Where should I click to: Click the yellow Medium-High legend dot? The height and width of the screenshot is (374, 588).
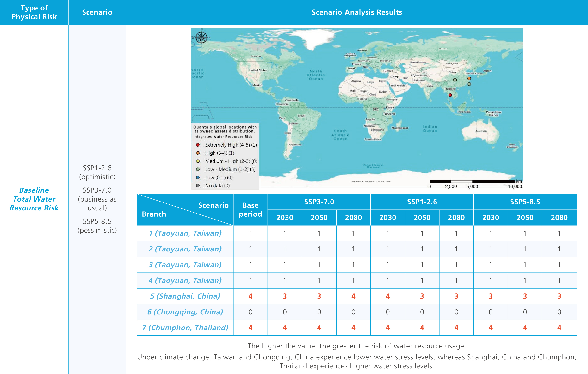coord(198,161)
